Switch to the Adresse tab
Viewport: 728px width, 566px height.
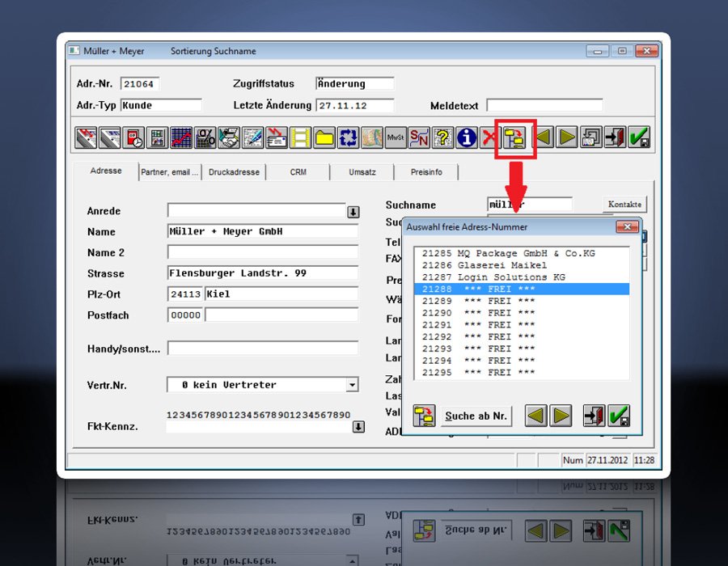point(106,171)
